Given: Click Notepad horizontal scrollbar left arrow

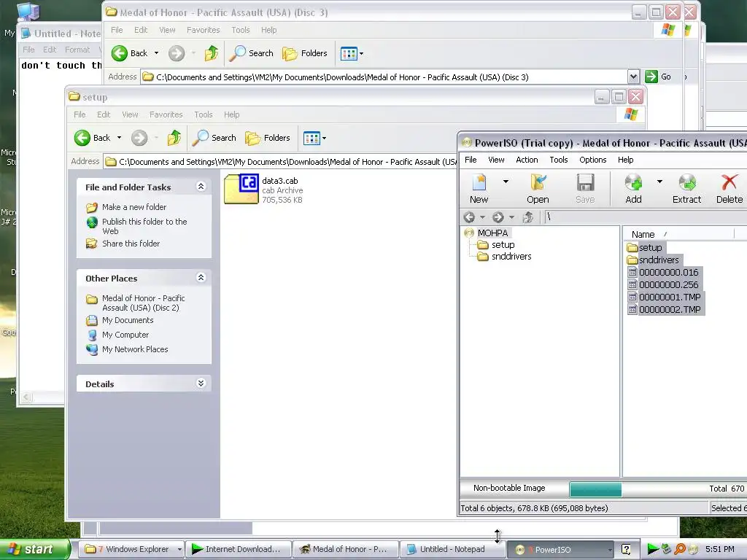Looking at the screenshot, I should 27,397.
